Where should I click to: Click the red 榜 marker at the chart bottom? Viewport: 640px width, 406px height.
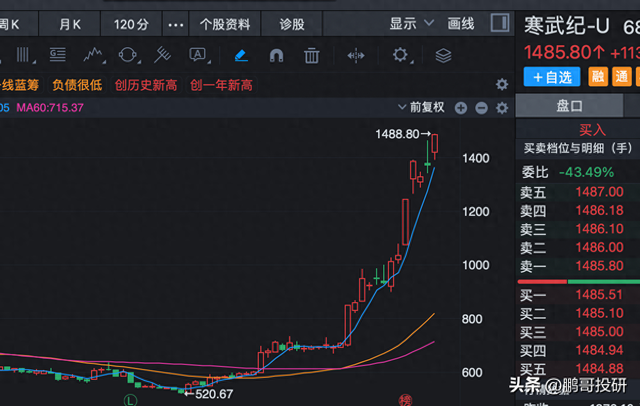[405, 400]
